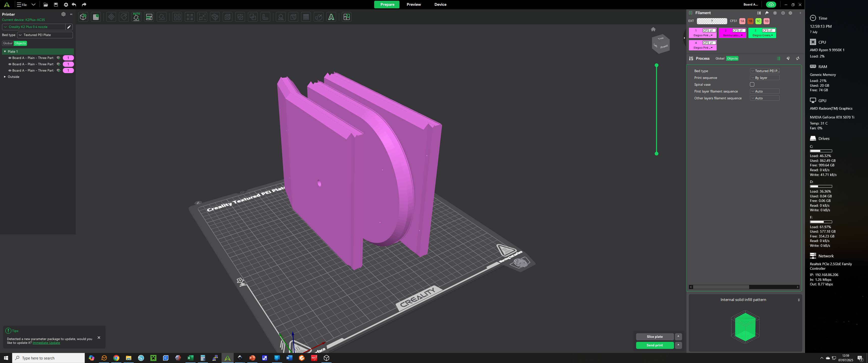The width and height of the screenshot is (868, 363).
Task: Click the Arrange all objects icon
Action: 149,17
